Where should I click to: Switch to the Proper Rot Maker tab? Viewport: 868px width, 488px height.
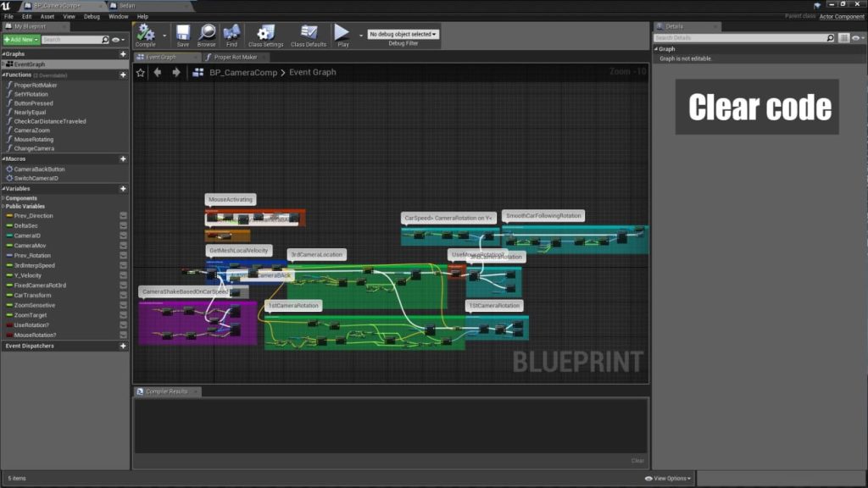235,58
